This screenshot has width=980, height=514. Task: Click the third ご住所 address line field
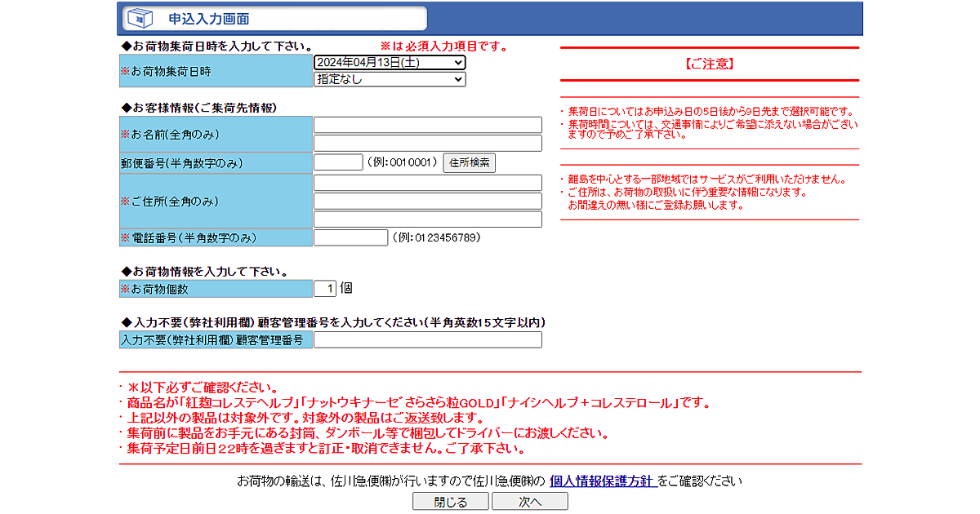(x=427, y=219)
